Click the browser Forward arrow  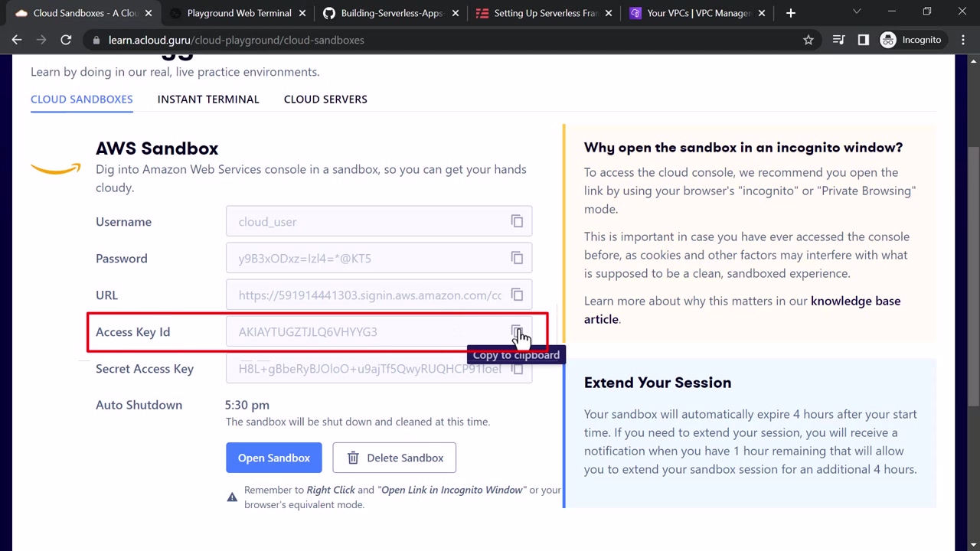pyautogui.click(x=41, y=40)
